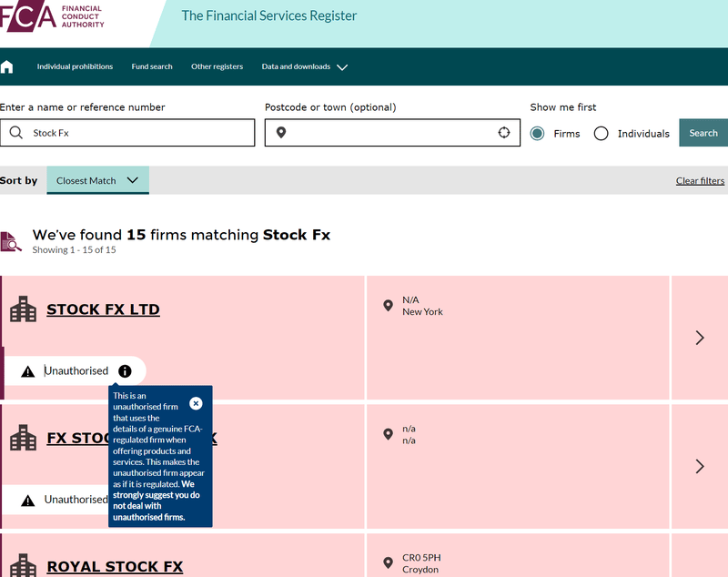
Task: Click the CR0 5PH postcode text
Action: (421, 558)
